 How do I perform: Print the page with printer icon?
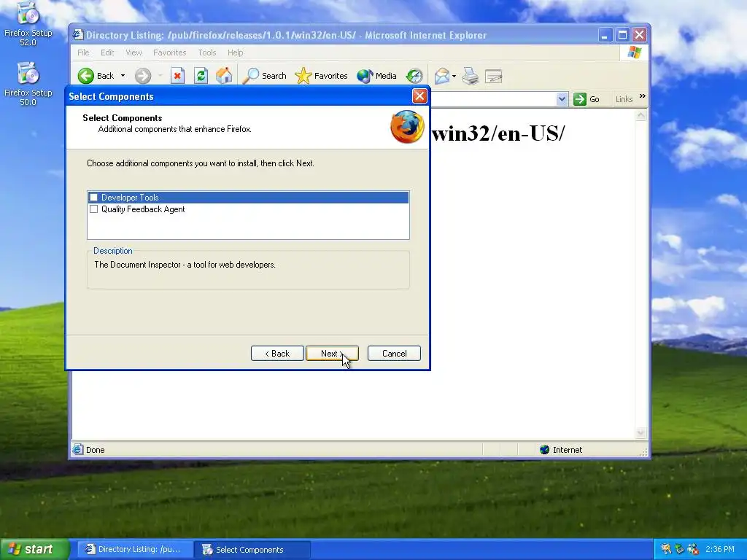[x=471, y=76]
